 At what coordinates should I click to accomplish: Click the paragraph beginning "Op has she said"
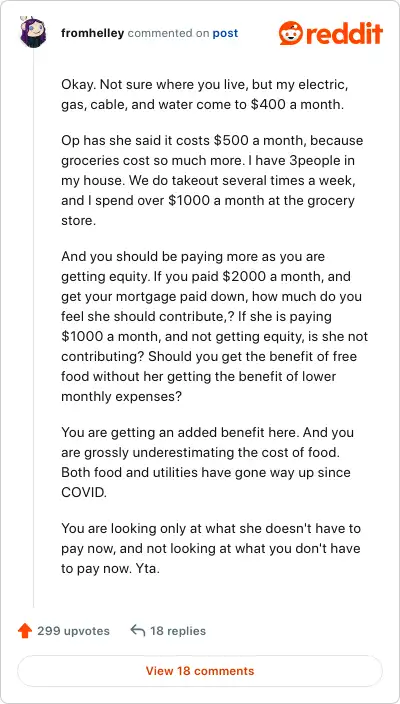click(x=212, y=180)
